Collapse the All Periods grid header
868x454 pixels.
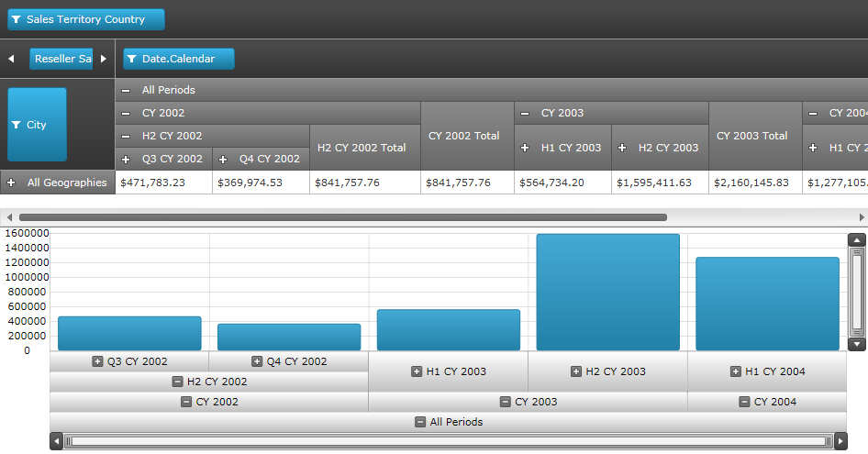pos(126,90)
